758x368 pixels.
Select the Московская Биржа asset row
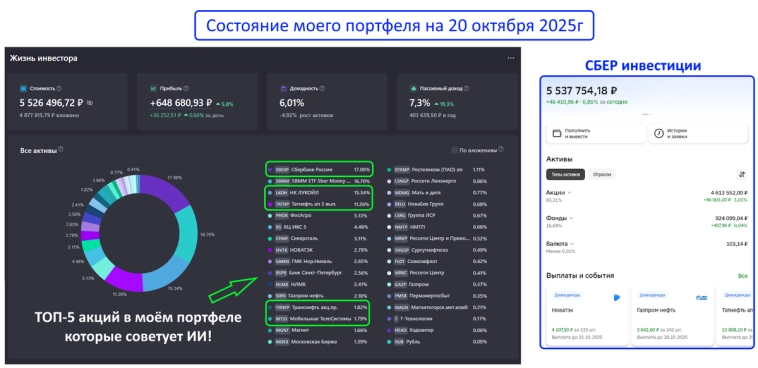coord(318,341)
